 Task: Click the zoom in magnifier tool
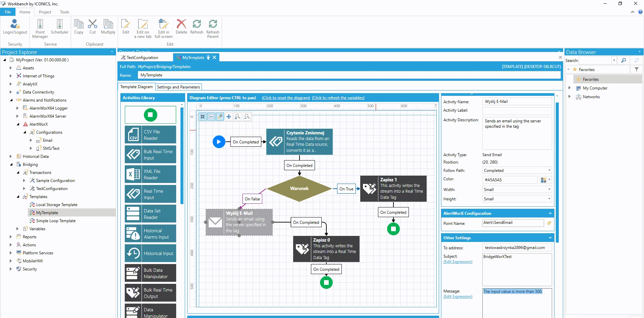237,117
